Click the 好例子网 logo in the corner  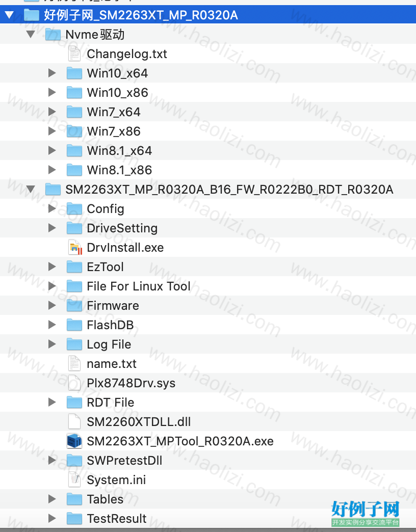(366, 513)
